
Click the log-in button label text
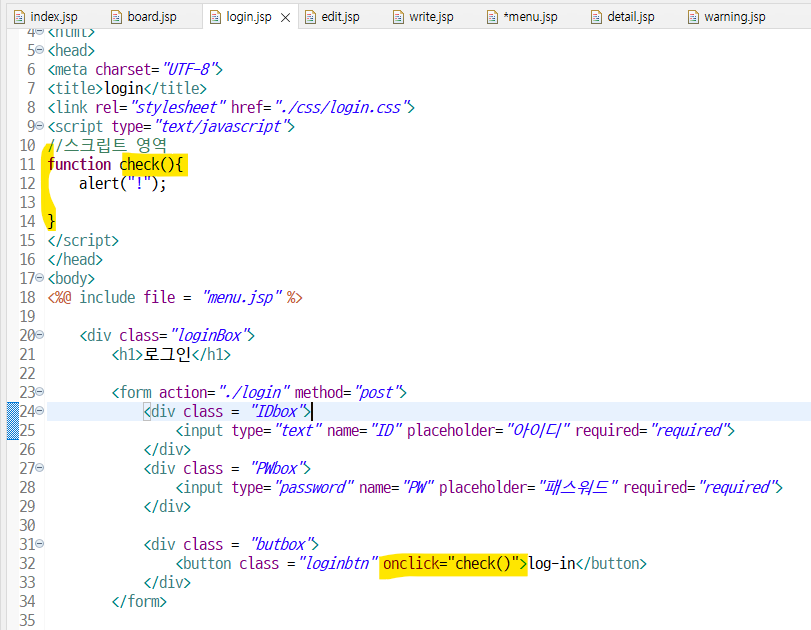tap(552, 563)
